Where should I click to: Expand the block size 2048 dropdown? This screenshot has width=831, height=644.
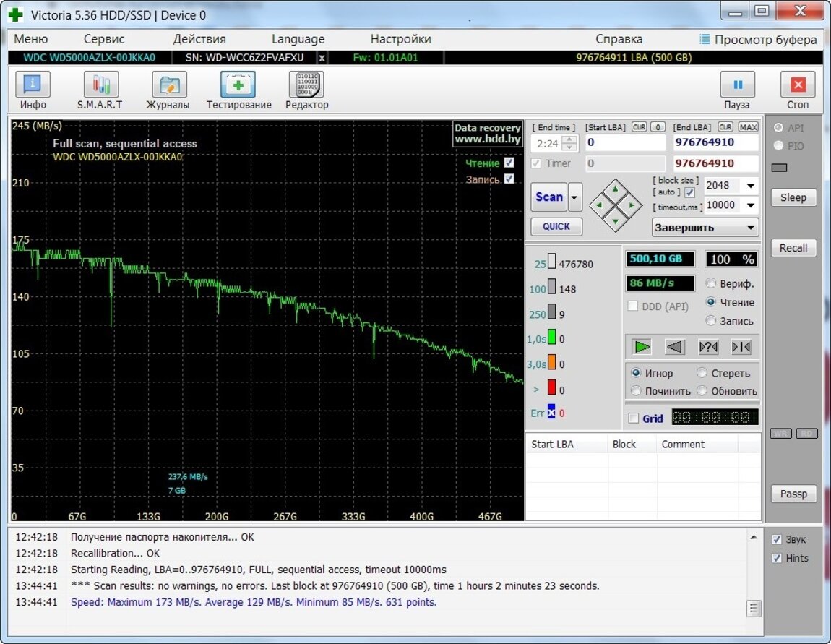(x=751, y=186)
